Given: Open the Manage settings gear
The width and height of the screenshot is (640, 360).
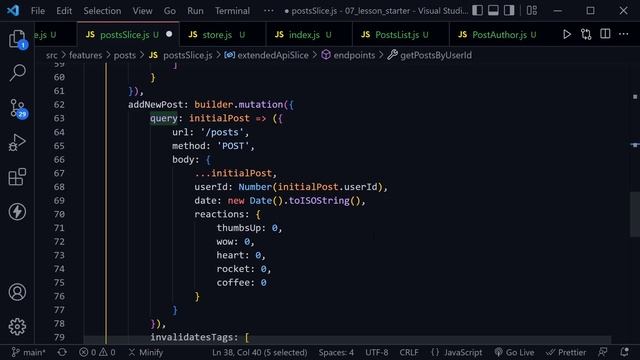Looking at the screenshot, I should click(17, 327).
